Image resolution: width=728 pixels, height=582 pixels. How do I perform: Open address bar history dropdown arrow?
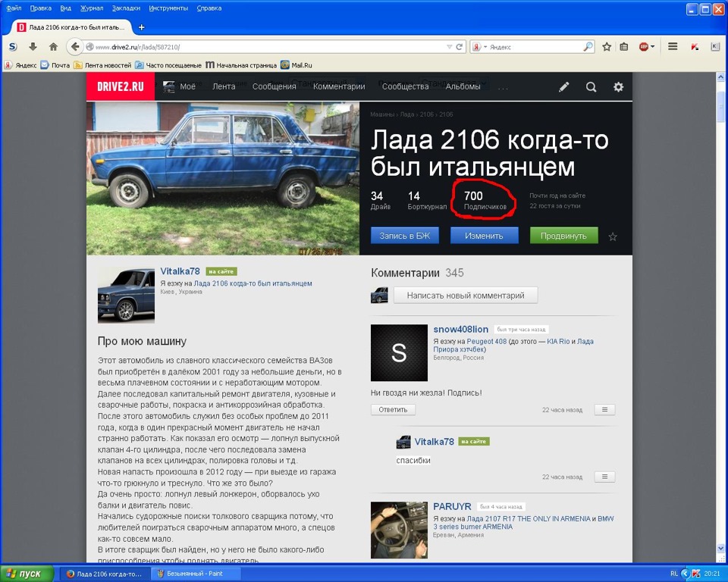point(449,47)
